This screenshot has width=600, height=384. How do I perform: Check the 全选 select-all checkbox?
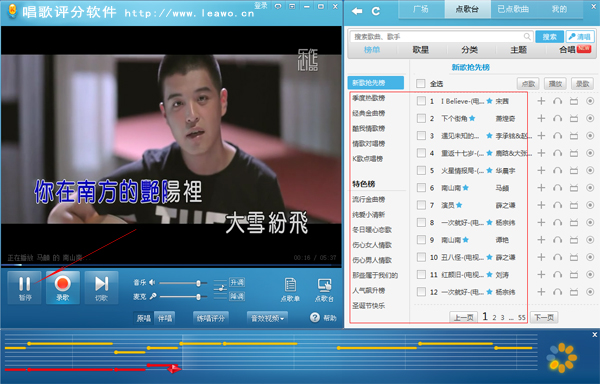(421, 83)
